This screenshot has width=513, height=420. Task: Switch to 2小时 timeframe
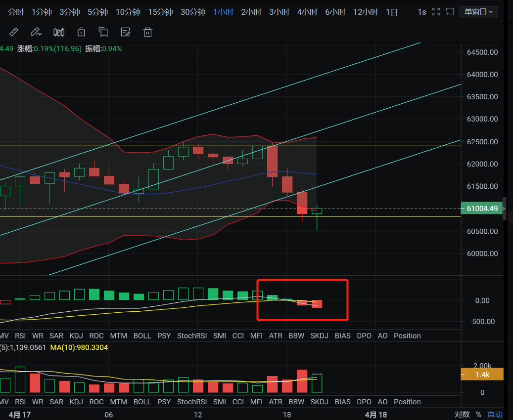point(251,12)
